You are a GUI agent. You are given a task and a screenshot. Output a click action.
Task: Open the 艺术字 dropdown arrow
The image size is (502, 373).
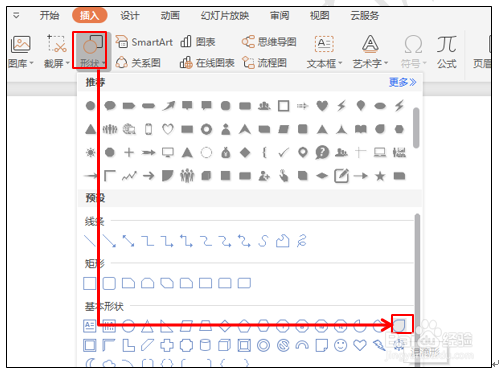386,63
